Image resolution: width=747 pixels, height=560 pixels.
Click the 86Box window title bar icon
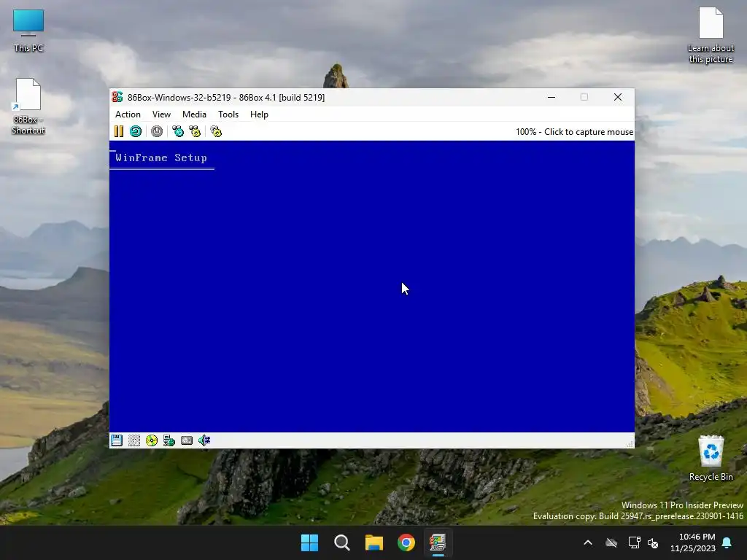[117, 97]
